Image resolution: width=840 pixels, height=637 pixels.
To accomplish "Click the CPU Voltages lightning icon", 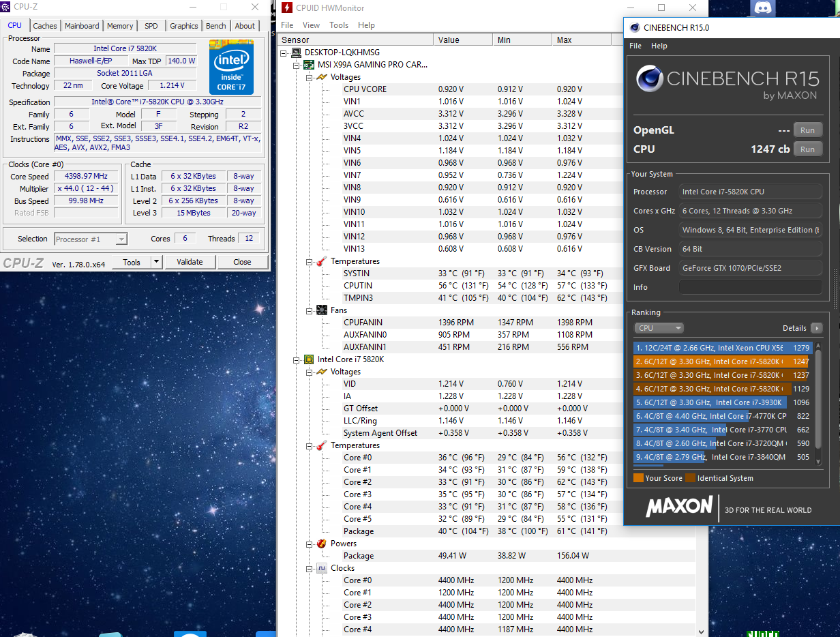I will (x=321, y=372).
